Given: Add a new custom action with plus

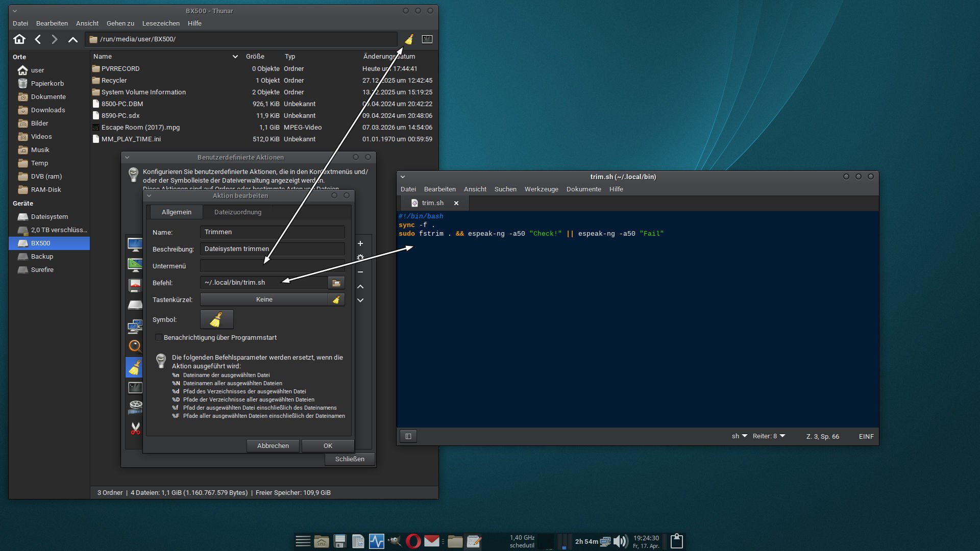Looking at the screenshot, I should tap(360, 243).
